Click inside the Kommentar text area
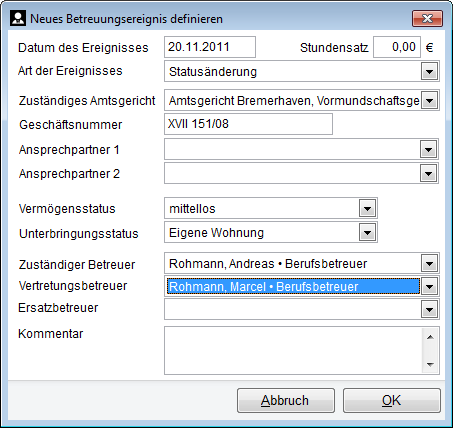This screenshot has width=453, height=428. click(x=293, y=350)
